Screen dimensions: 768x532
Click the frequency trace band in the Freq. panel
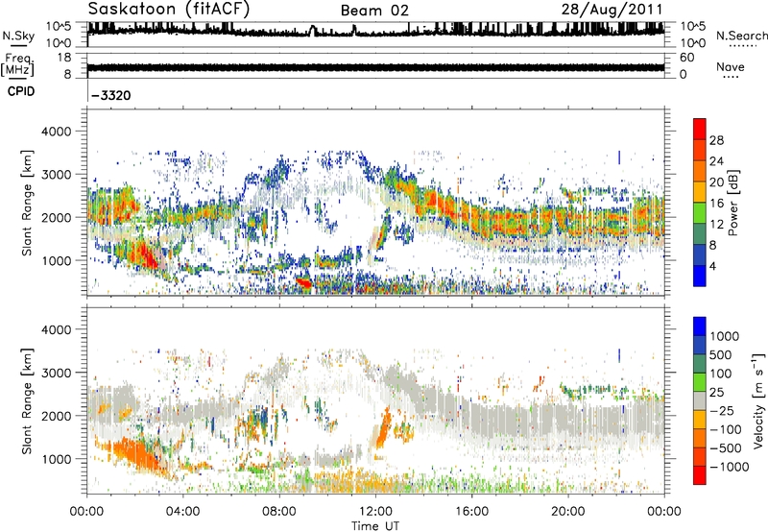[x=375, y=67]
